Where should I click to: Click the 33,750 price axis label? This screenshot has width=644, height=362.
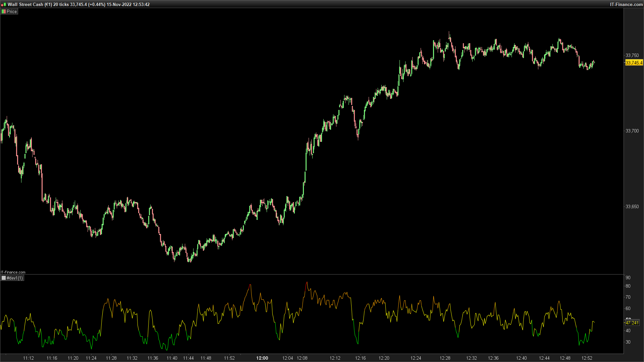click(632, 55)
